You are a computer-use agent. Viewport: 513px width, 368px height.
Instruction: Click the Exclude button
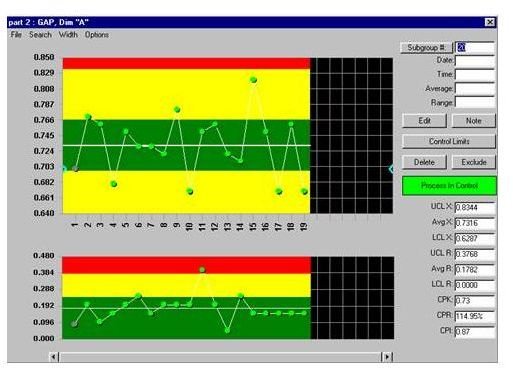click(474, 162)
